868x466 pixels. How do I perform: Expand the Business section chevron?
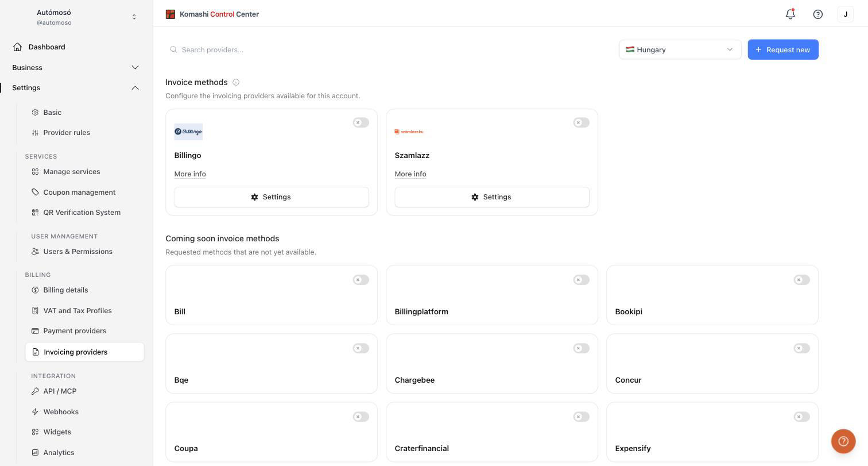tap(135, 68)
